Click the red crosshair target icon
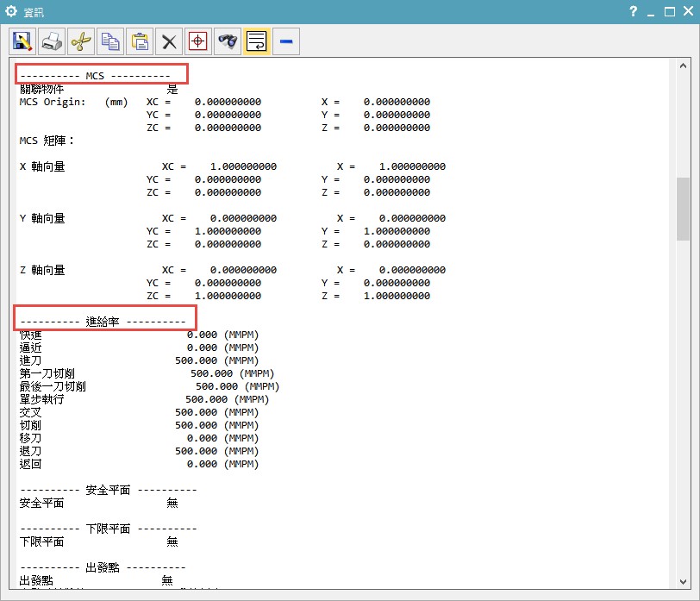The width and height of the screenshot is (700, 601). [x=198, y=41]
